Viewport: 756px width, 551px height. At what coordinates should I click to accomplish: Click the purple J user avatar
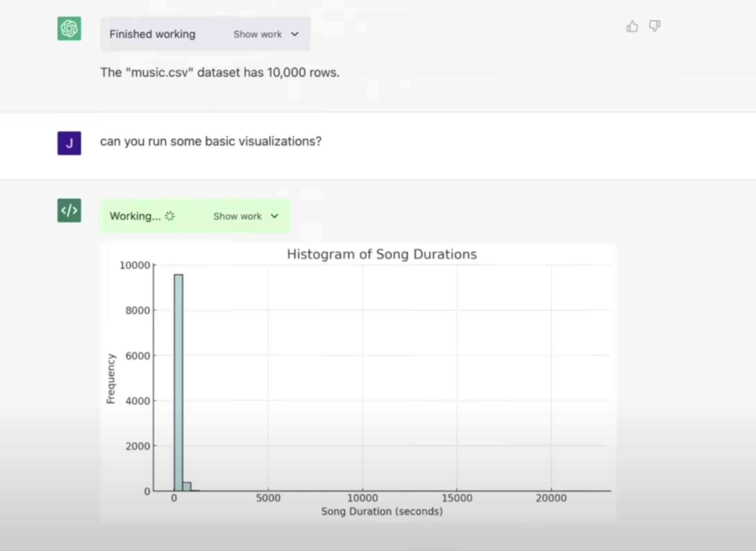[69, 143]
